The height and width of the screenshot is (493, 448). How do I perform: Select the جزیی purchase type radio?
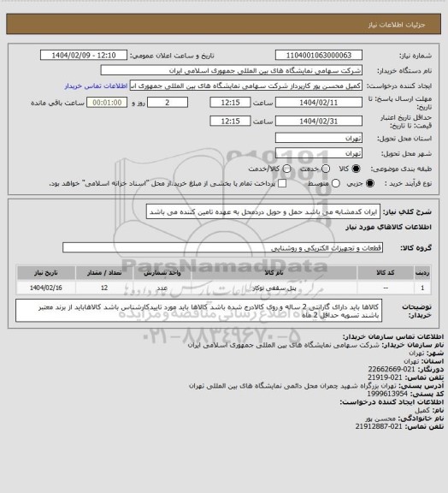click(370, 183)
